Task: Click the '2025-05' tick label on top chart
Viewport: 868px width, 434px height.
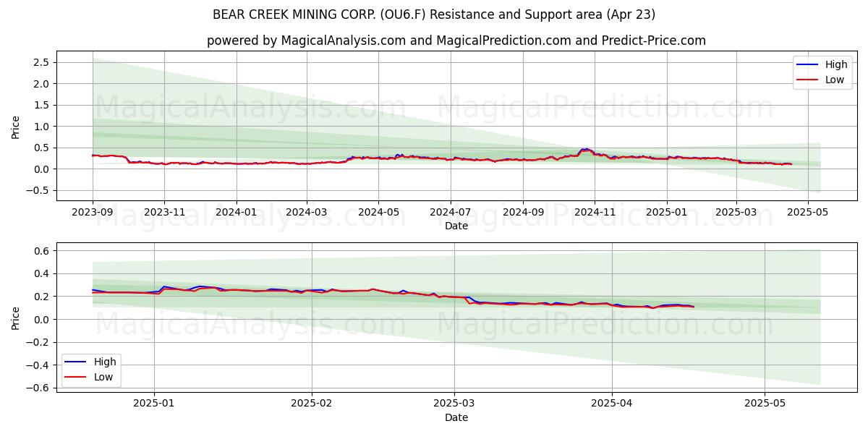Action: [x=807, y=212]
